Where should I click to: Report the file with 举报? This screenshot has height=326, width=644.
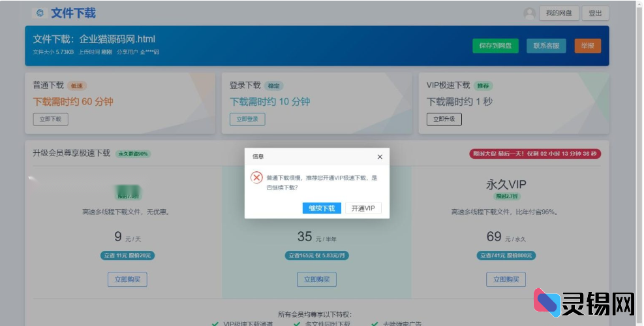(588, 46)
